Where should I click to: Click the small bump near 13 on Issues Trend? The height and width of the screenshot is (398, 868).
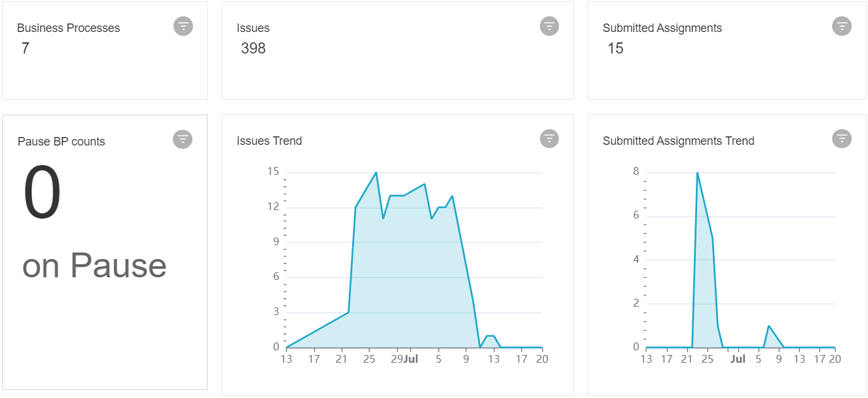[x=490, y=336]
